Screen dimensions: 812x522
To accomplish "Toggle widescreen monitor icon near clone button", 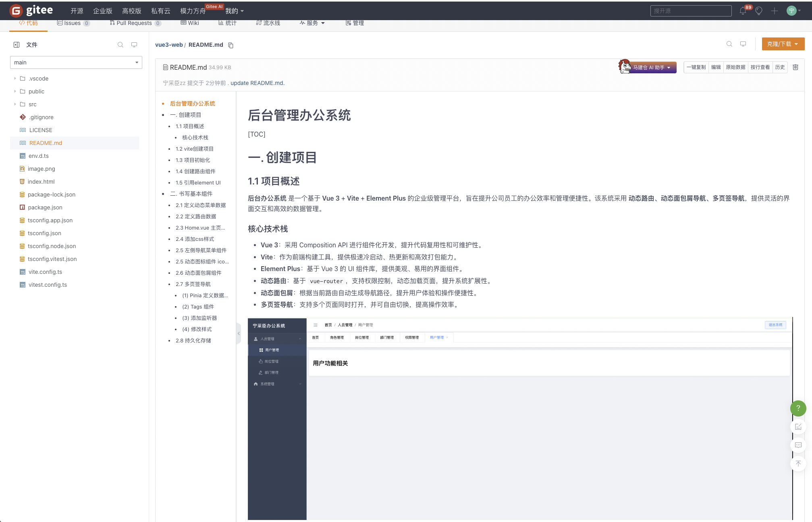I will click(743, 44).
